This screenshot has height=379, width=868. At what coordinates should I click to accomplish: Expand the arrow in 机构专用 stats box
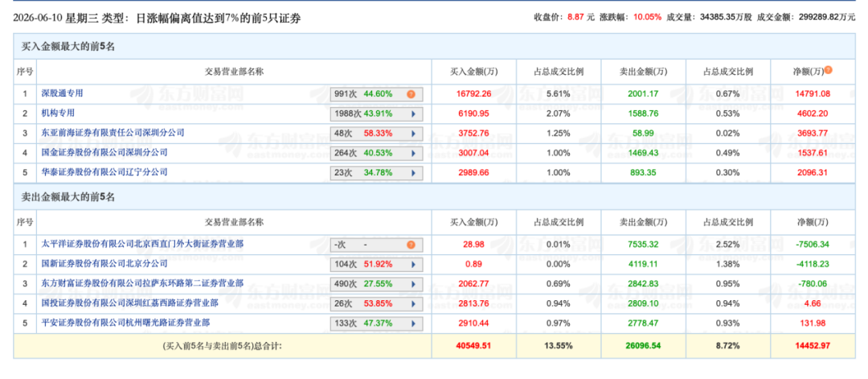coord(413,114)
